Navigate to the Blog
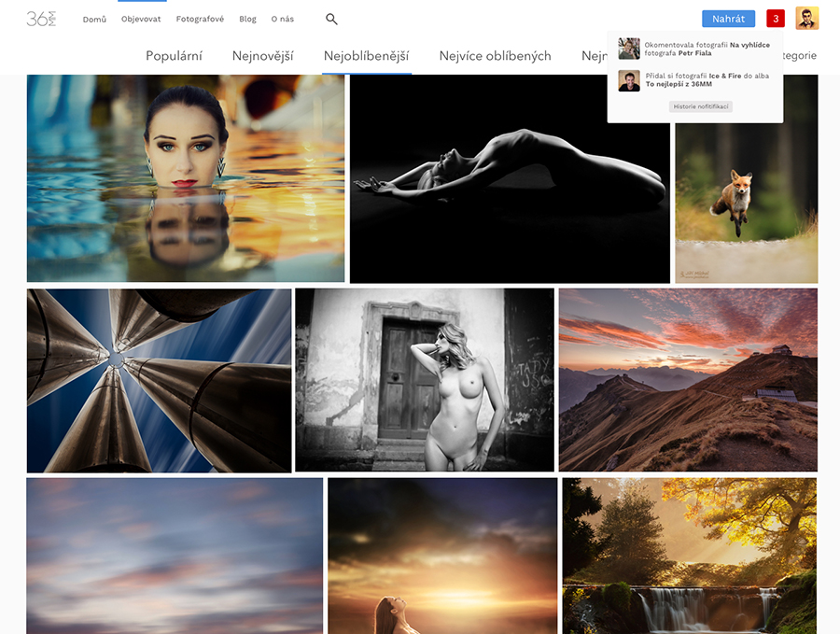Image resolution: width=840 pixels, height=634 pixels. 247,20
